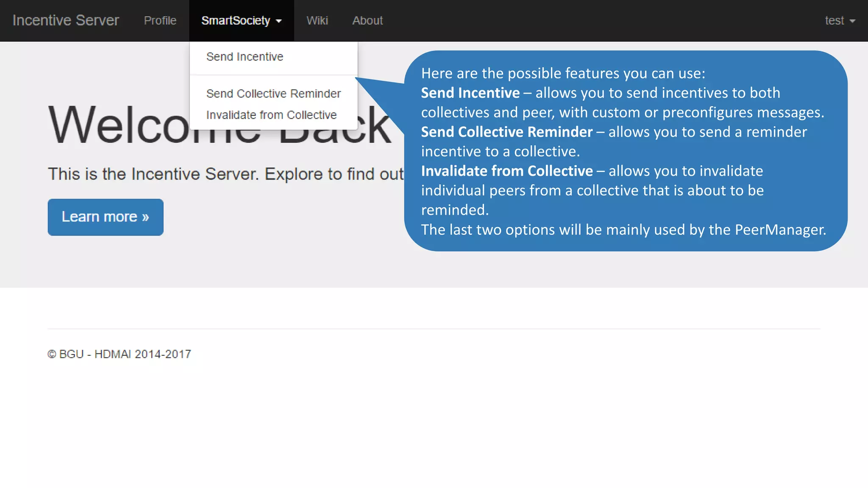Select Send Collective Reminder option
The height and width of the screenshot is (488, 868).
point(273,93)
